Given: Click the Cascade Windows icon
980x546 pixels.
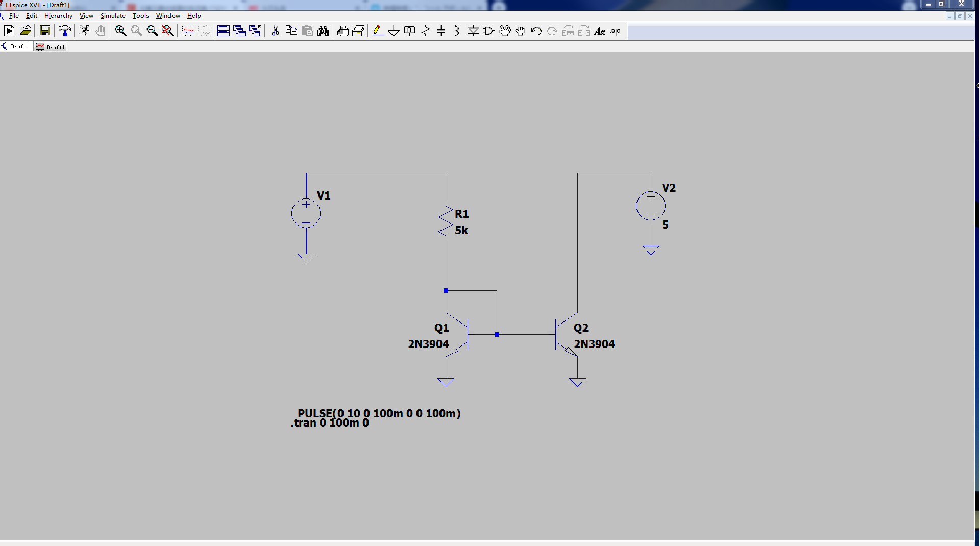Looking at the screenshot, I should pos(239,31).
